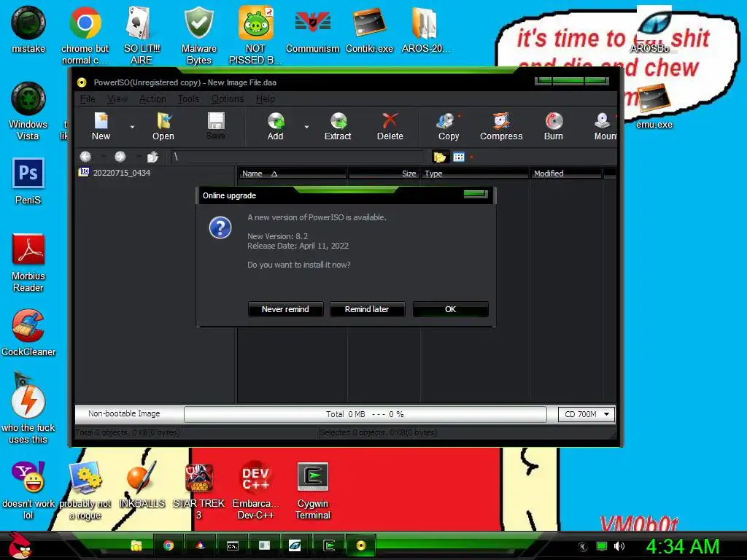The width and height of the screenshot is (747, 560).
Task: Click the command prompt taskbar icon
Action: tap(232, 545)
